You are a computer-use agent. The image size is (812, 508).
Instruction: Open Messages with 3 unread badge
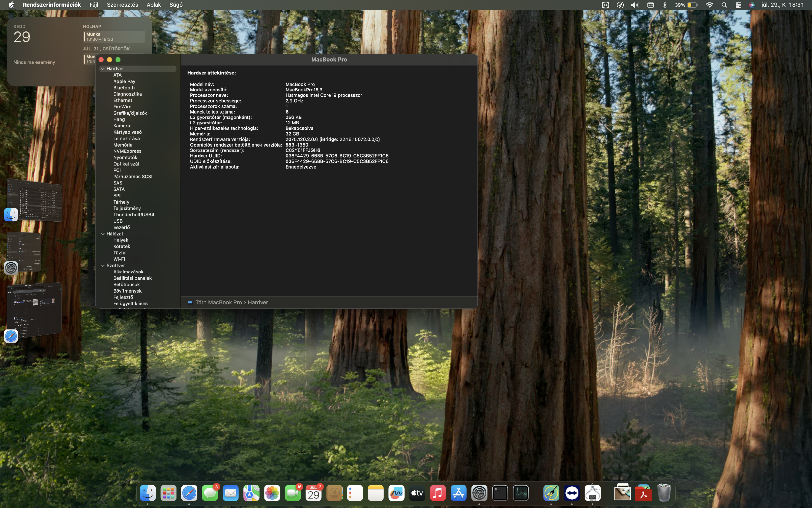pyautogui.click(x=210, y=493)
